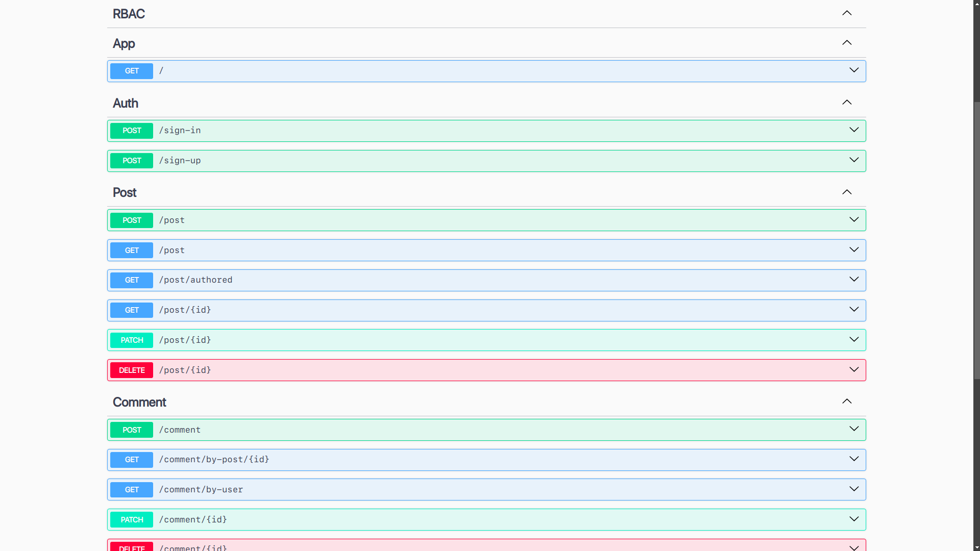Screen dimensions: 980x551
Task: Expand the PATCH /post/{id} endpoint arrow
Action: point(854,340)
